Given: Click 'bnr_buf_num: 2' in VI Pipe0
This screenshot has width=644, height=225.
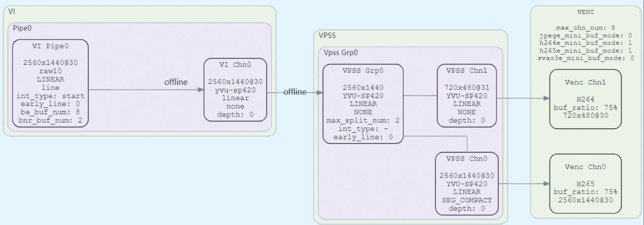Looking at the screenshot, I should pyautogui.click(x=50, y=120).
